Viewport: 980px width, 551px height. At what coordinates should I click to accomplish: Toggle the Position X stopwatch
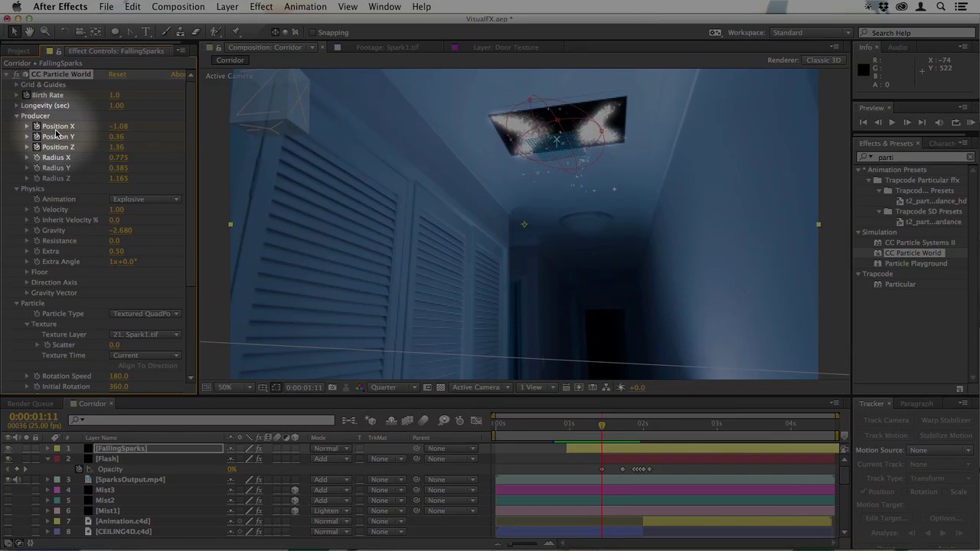pyautogui.click(x=37, y=126)
